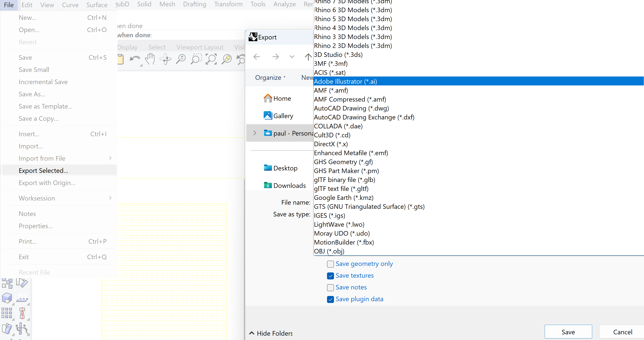
Task: Choose Export Selected from File menu
Action: click(x=43, y=171)
